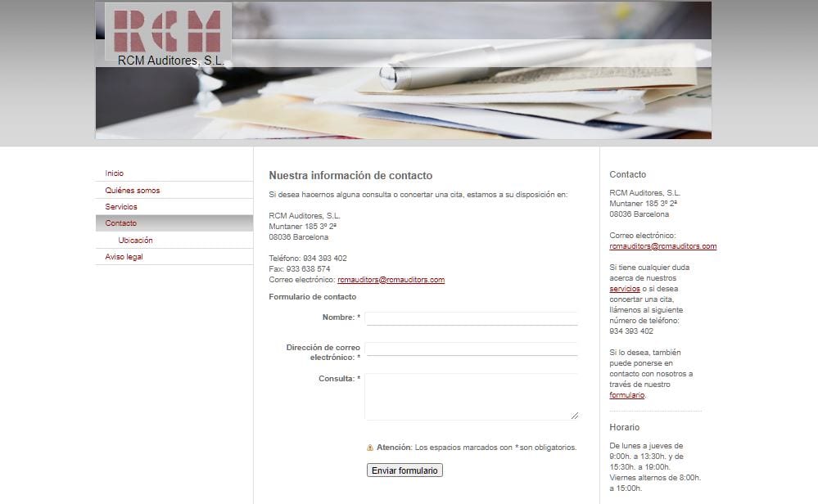Click the Consulta textarea resize handle
This screenshot has height=504, width=818.
(x=574, y=416)
